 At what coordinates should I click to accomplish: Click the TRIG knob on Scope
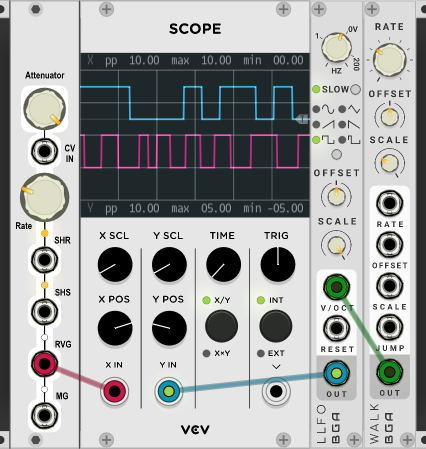pyautogui.click(x=278, y=264)
